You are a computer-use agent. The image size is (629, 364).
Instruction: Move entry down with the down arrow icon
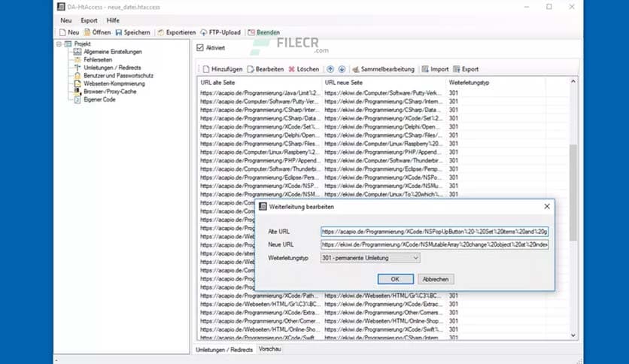click(342, 69)
